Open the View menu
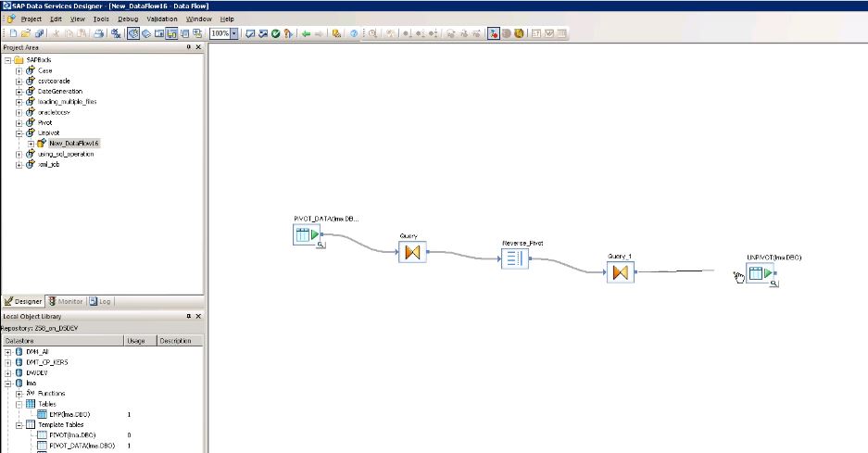This screenshot has width=868, height=453. point(78,19)
